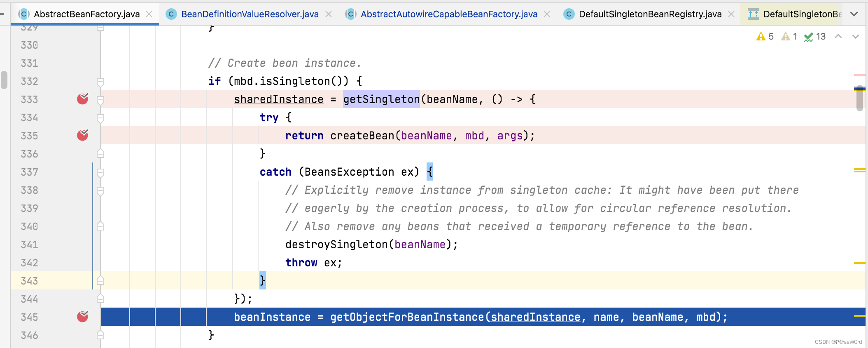Viewport: 868px width, 348px height.
Task: Click yellow warning stripe mark near line 337
Action: click(x=859, y=170)
